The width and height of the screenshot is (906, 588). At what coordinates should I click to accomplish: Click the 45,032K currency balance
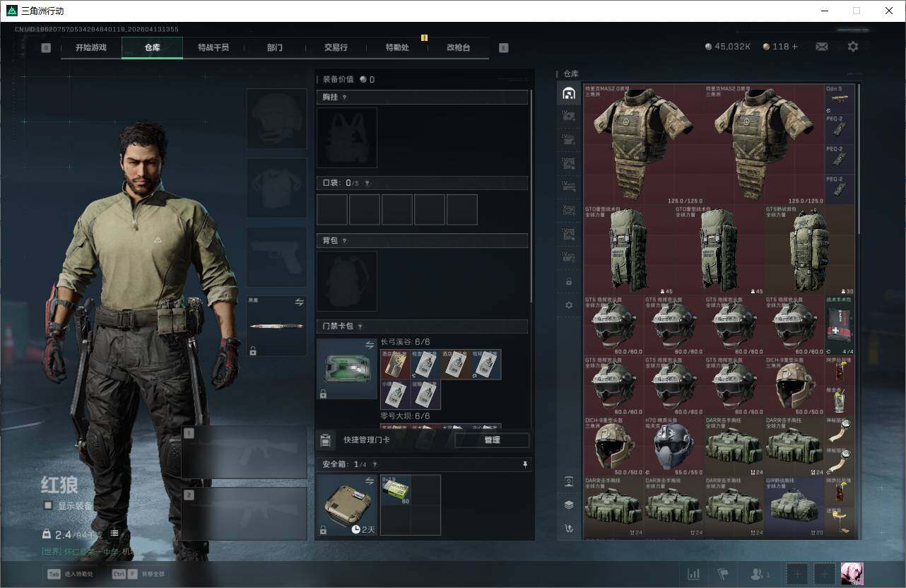point(728,47)
